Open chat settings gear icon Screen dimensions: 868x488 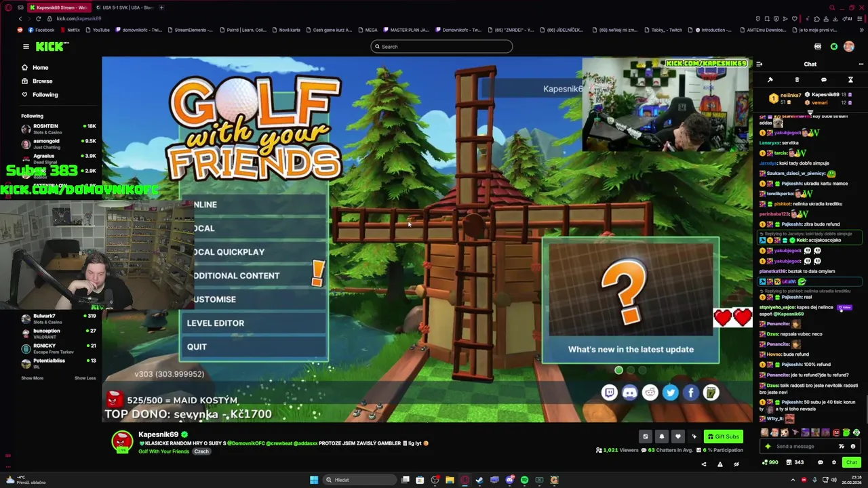click(834, 462)
